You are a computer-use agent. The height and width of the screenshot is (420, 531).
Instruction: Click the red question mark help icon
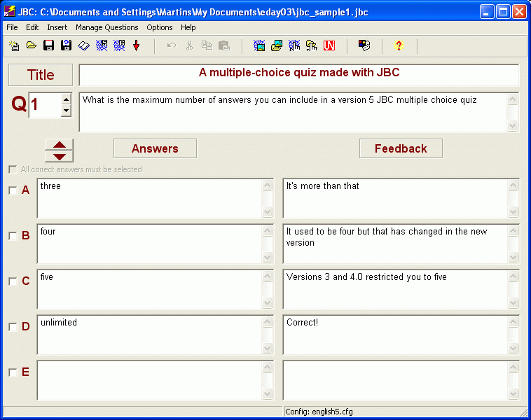point(399,46)
